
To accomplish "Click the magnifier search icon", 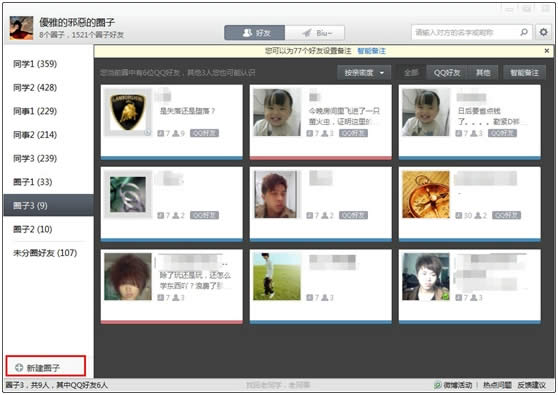I will [523, 32].
